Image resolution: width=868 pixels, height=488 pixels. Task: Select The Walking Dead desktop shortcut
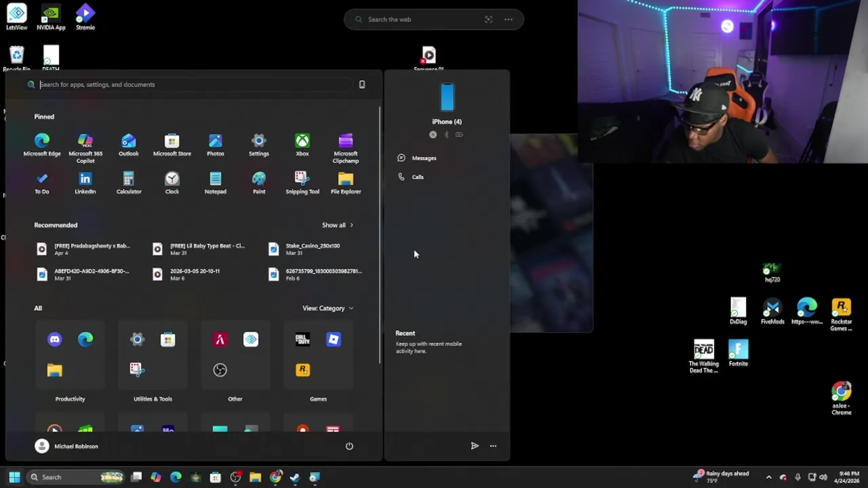click(704, 357)
